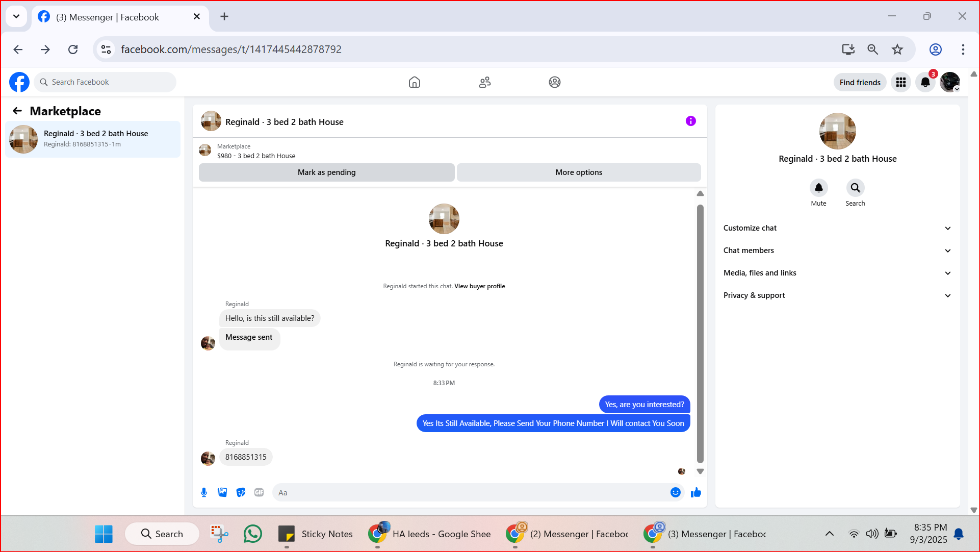Show hidden icons in system tray
The width and height of the screenshot is (980, 552).
(x=830, y=534)
